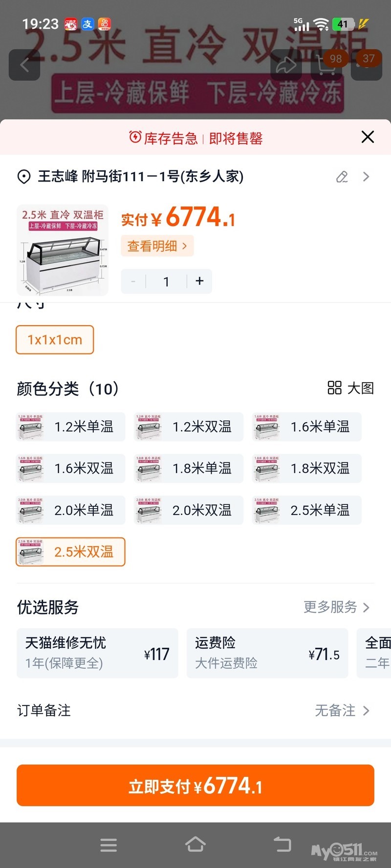Open 订单备注 note entry
391x868 pixels.
[195, 710]
